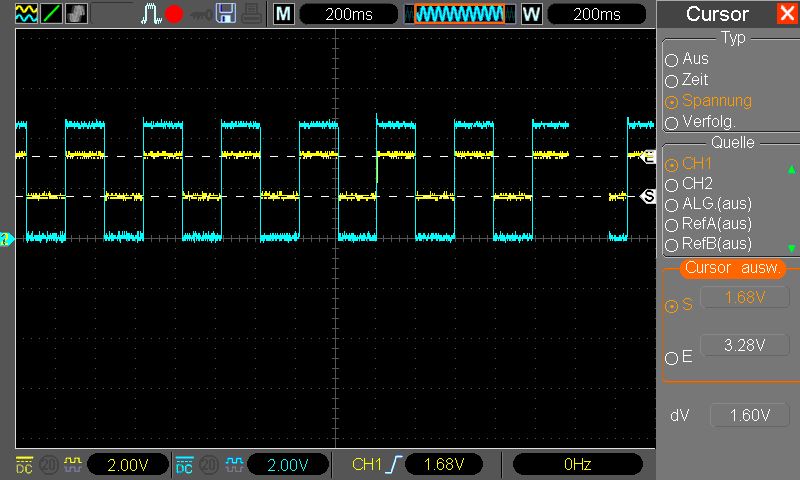Choose CH2 as the cursor source
800x480 pixels.
coord(672,184)
